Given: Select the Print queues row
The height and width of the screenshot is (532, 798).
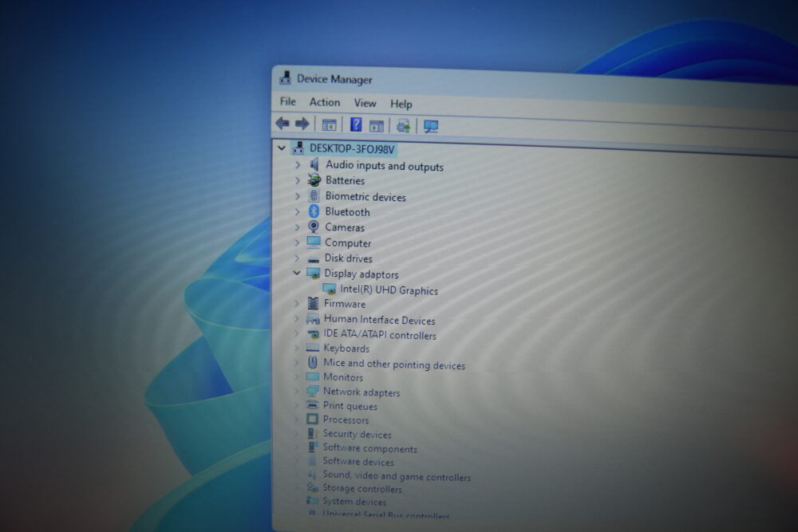Looking at the screenshot, I should (x=350, y=406).
